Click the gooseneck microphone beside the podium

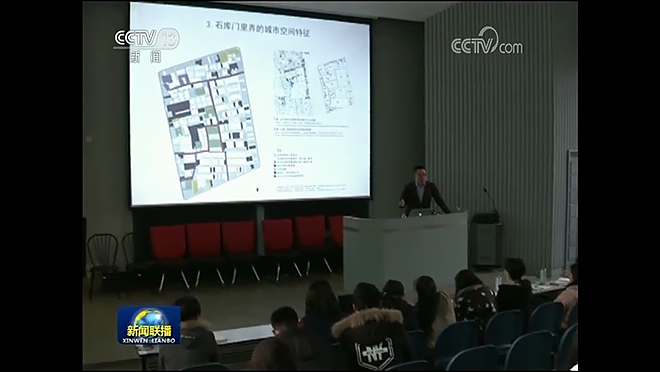tap(490, 201)
